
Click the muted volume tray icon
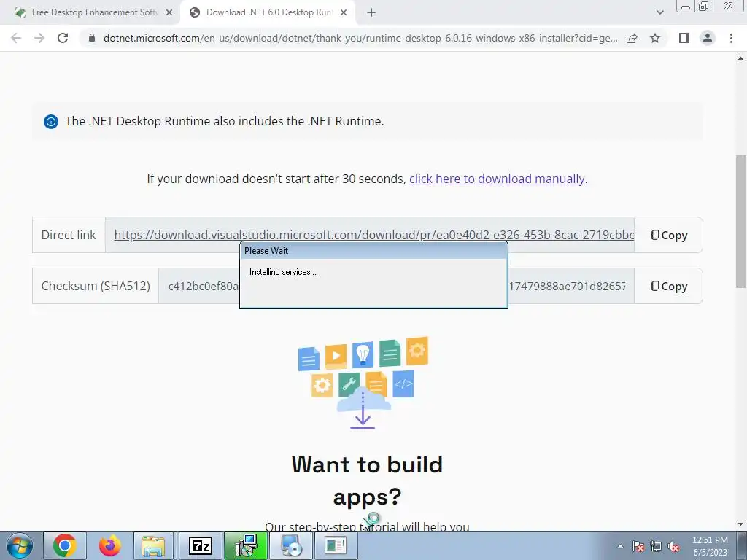[673, 546]
